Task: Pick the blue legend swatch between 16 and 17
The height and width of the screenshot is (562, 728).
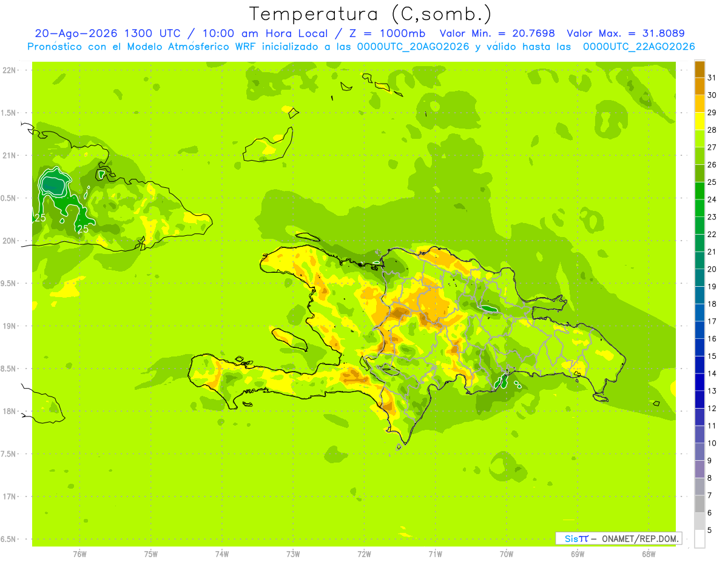Action: click(x=699, y=330)
